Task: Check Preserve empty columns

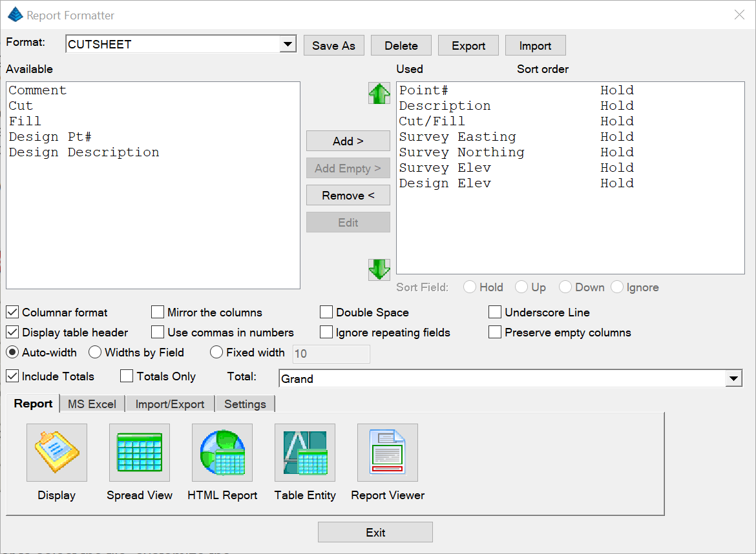Action: [495, 333]
